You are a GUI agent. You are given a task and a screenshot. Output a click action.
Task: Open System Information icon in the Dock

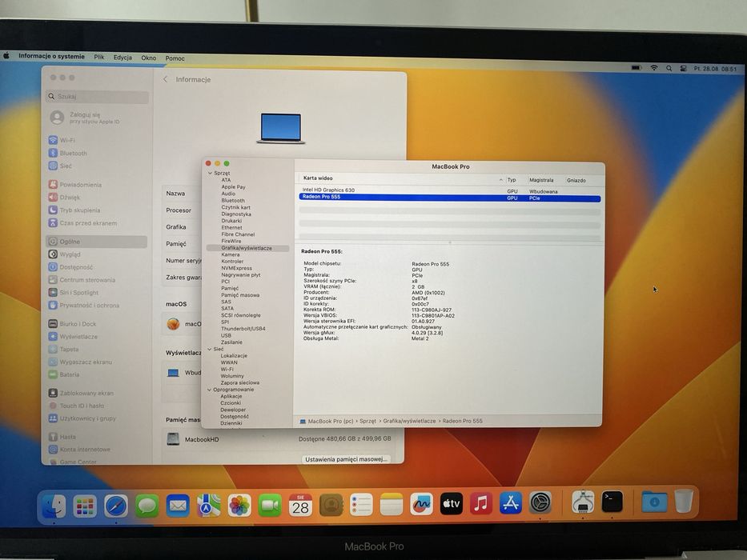coord(583,502)
